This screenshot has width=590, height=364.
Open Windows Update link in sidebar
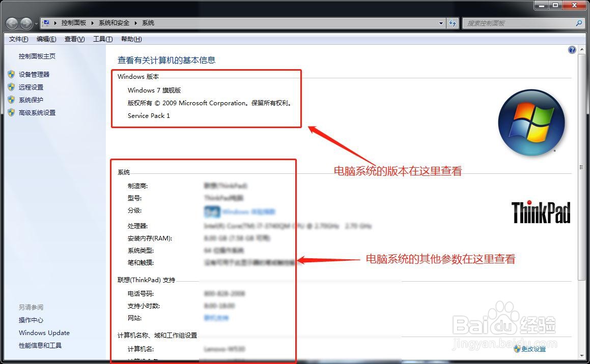click(44, 333)
